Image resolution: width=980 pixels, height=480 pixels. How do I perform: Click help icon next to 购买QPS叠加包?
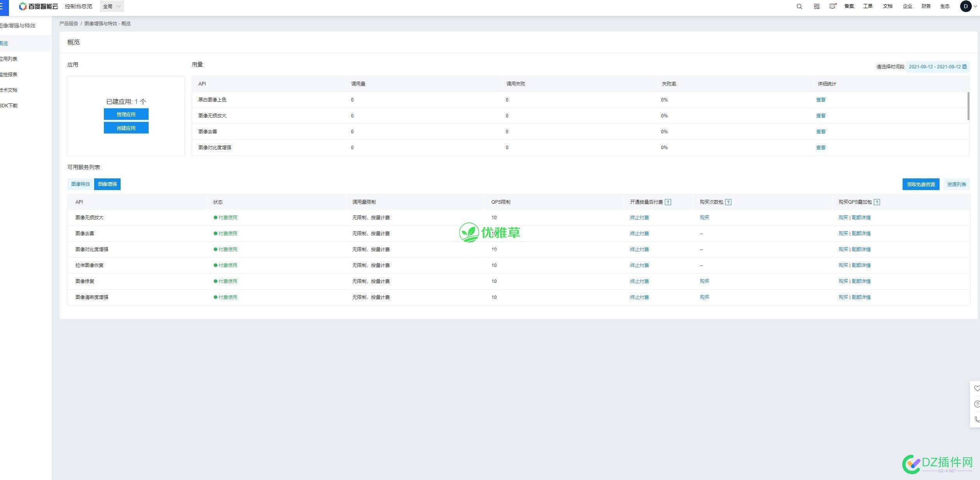(877, 202)
